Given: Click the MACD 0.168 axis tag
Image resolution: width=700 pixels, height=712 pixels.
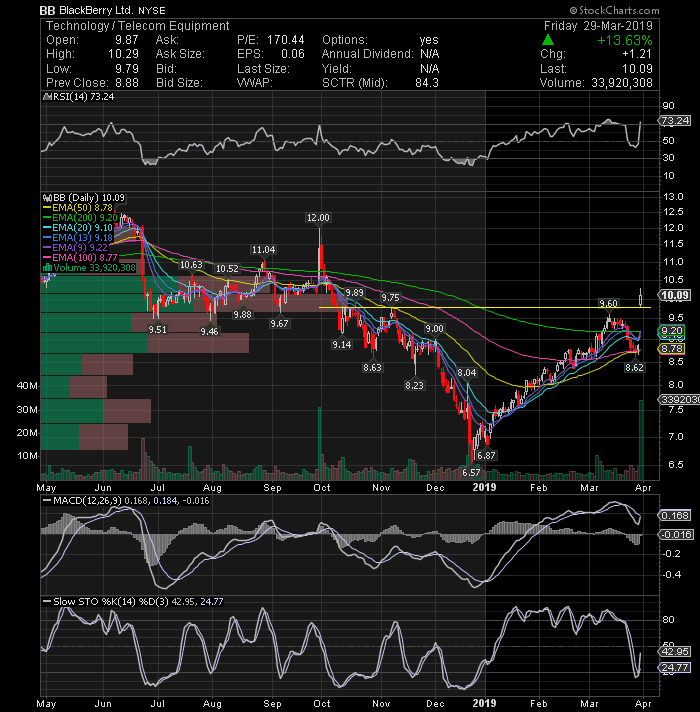Looking at the screenshot, I should 675,516.
